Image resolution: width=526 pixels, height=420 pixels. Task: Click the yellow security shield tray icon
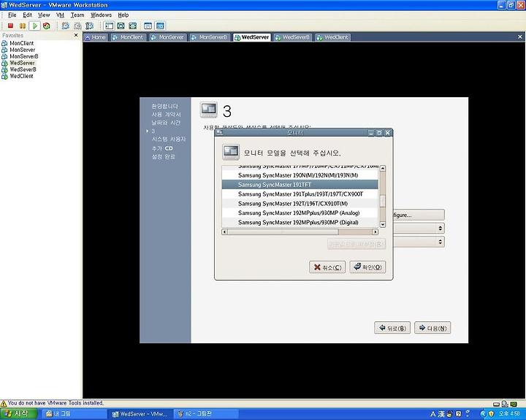(x=492, y=414)
